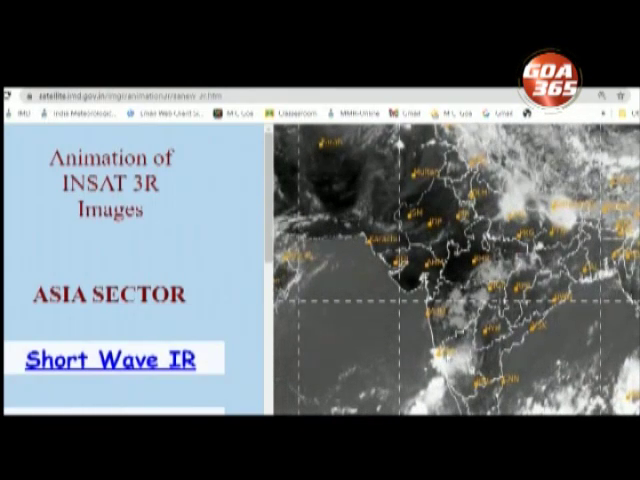Click the ASIA SECTOR heading
This screenshot has height=480, width=640.
click(109, 295)
